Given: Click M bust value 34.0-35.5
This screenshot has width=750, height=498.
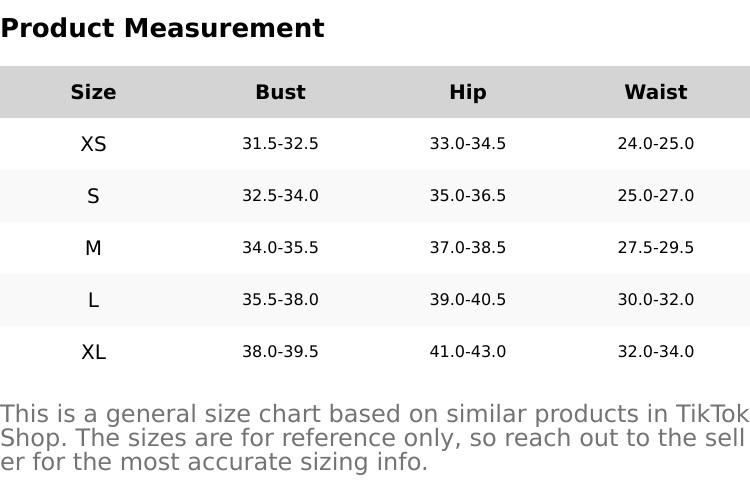Looking at the screenshot, I should pyautogui.click(x=280, y=248).
